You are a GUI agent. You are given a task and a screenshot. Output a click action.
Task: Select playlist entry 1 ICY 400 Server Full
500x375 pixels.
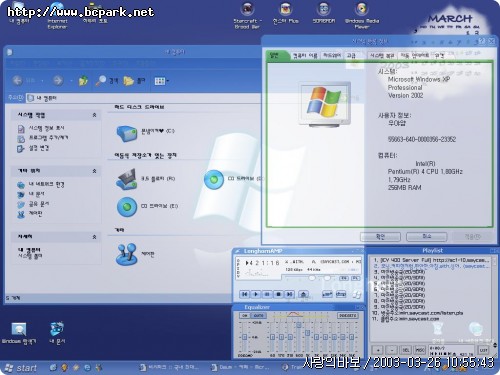pyautogui.click(x=431, y=260)
